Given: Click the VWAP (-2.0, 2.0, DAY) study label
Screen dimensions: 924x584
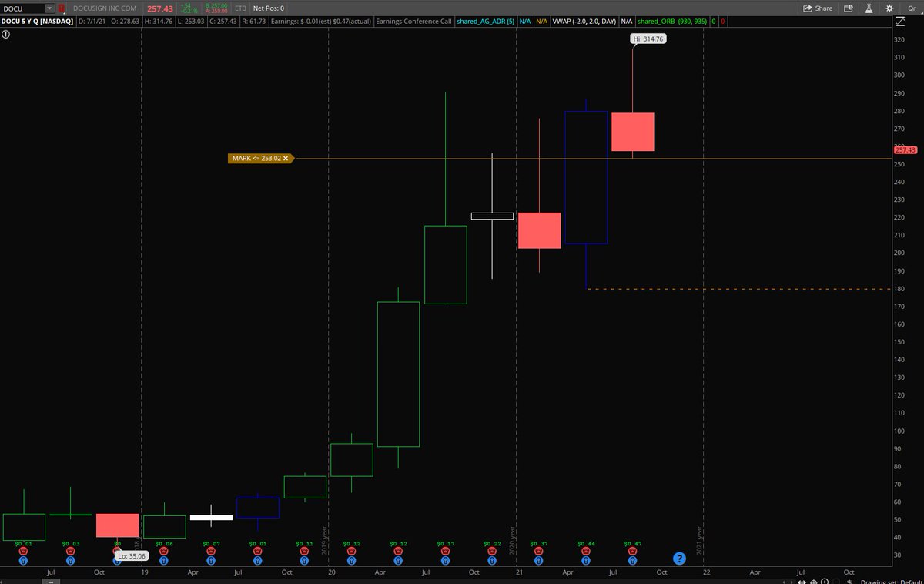Looking at the screenshot, I should coord(584,22).
